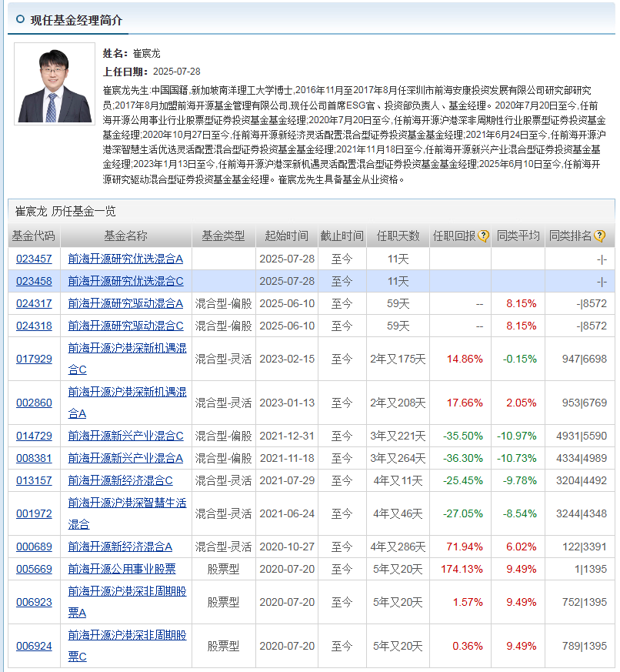The height and width of the screenshot is (672, 620).
Task: Open 前海开源研究驱动混合C fund page
Action: 125,326
